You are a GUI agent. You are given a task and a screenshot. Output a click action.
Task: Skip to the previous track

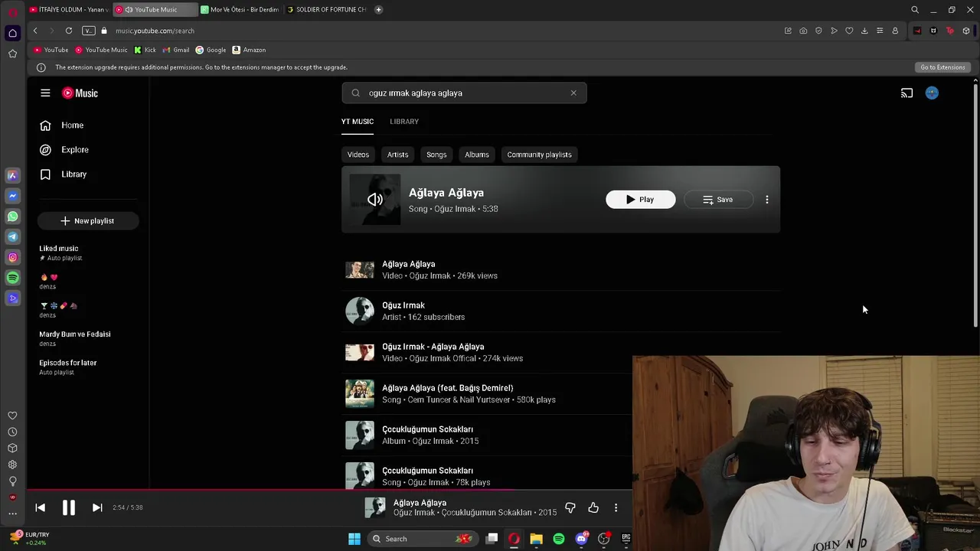(41, 507)
